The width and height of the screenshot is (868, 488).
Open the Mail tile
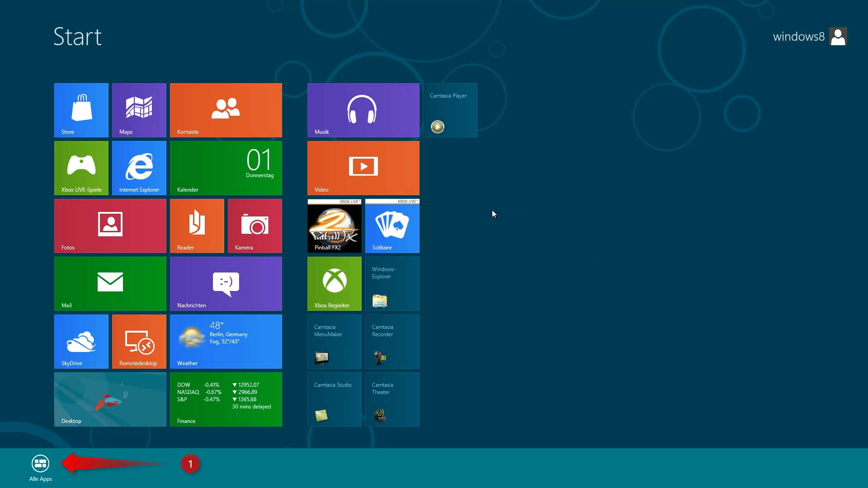[110, 283]
